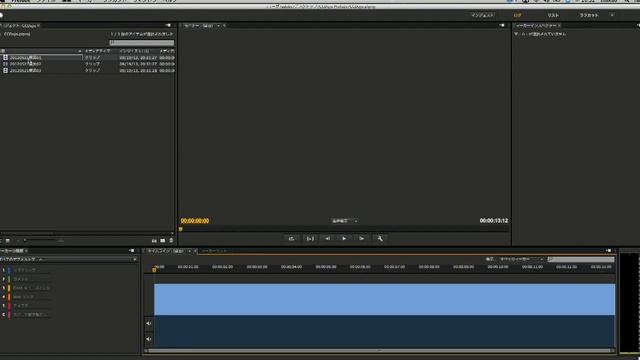Screen dimensions: 640x360
Task: Open the 表示 marker filter dropdown
Action: (x=521, y=259)
